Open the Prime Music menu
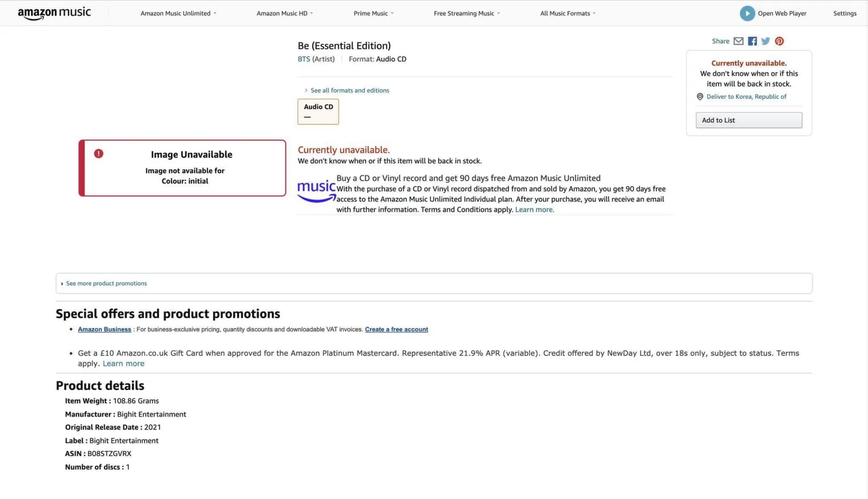 pos(373,13)
